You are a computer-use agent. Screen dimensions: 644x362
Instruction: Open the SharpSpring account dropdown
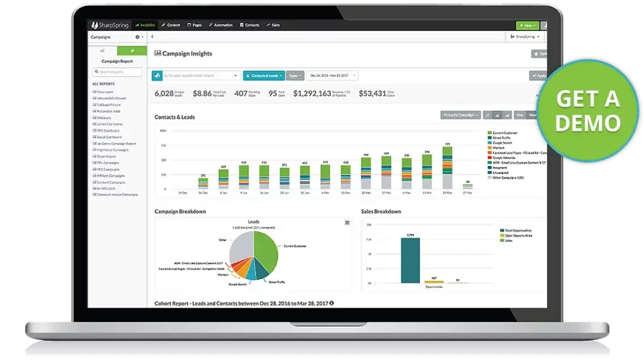(525, 36)
